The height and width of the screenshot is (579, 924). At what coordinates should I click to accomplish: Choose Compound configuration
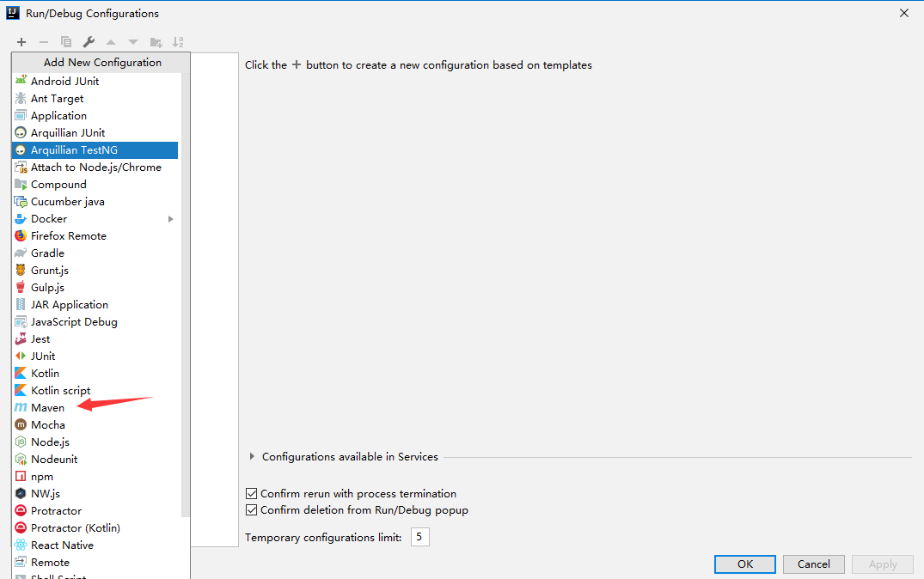95,185
